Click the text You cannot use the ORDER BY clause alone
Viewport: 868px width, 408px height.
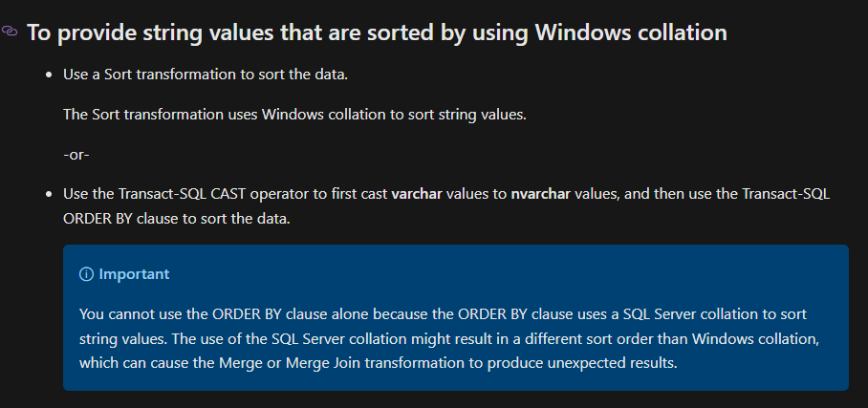point(204,314)
